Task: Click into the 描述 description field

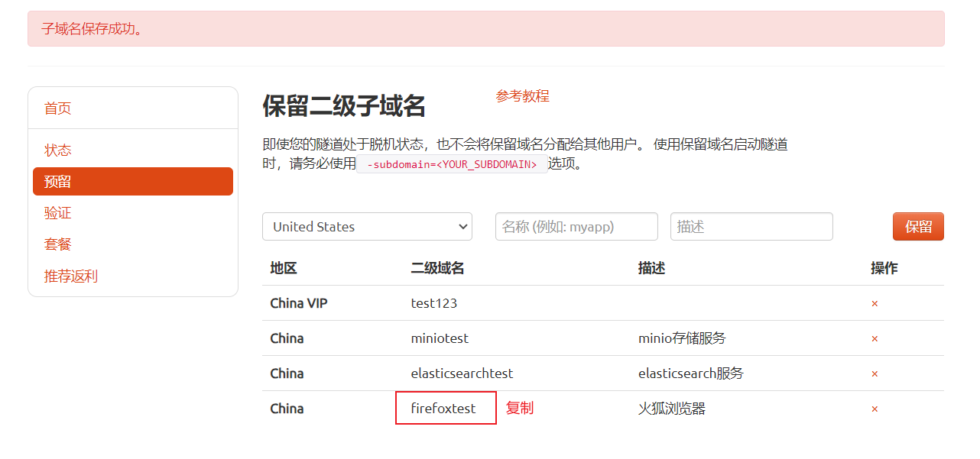Action: point(751,227)
